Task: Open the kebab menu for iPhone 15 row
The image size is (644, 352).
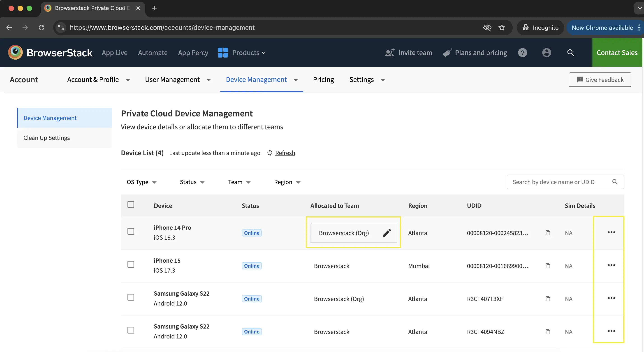Action: point(612,265)
